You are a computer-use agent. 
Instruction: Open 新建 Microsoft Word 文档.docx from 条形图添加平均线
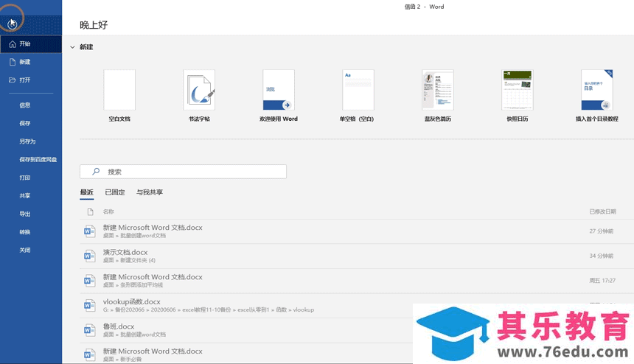pyautogui.click(x=357, y=281)
